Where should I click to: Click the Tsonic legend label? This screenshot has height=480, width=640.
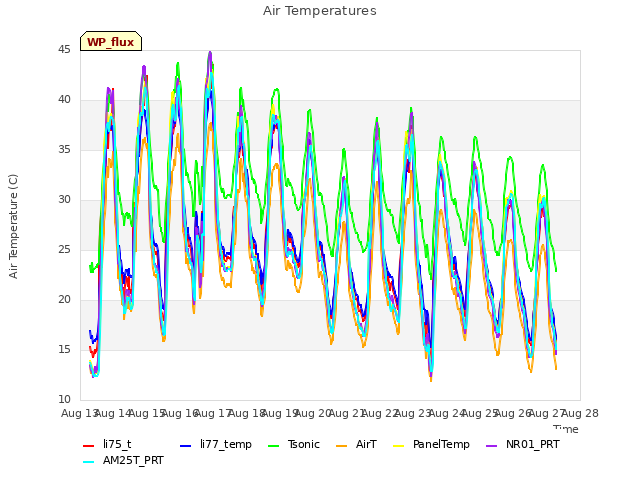click(304, 444)
